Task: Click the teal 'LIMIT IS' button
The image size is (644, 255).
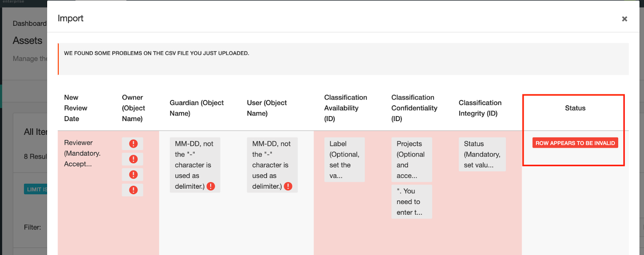Action: coord(36,189)
